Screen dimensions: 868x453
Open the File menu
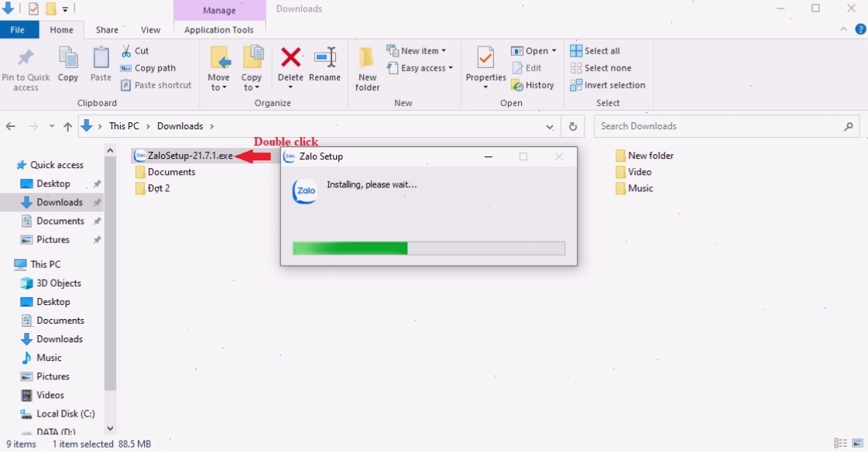[18, 30]
